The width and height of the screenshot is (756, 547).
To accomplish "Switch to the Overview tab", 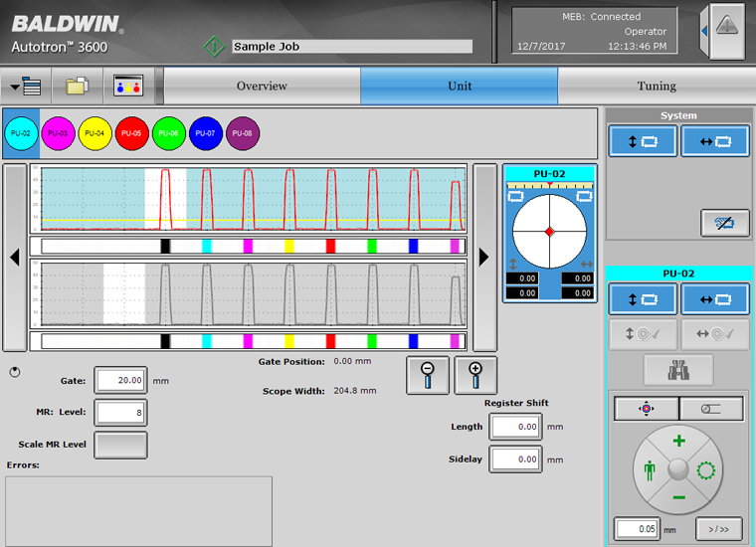I will 262,87.
